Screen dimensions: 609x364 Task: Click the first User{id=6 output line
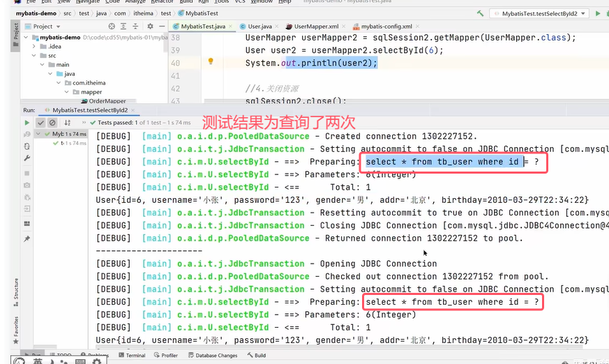coord(343,200)
